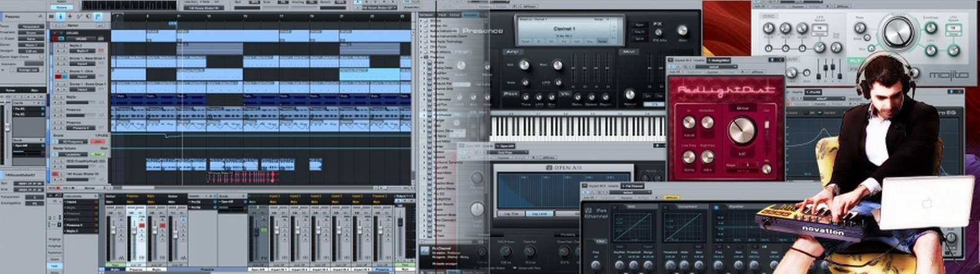This screenshot has width=980, height=274.
Task: Select the 1 - RedlightDist insert tab
Action: (x=719, y=60)
